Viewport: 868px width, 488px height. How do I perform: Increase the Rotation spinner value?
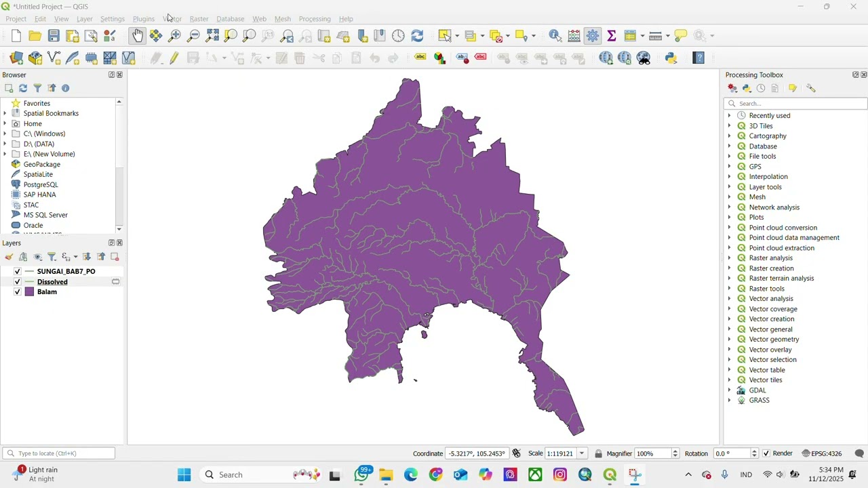[755, 451]
